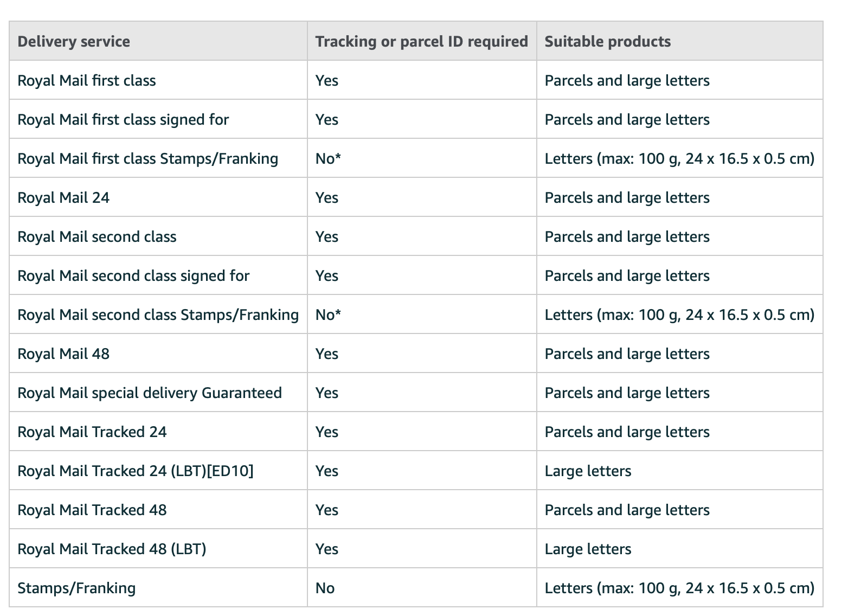Viewport: 848px width, 616px height.
Task: Click the No value in Stamps/Franking row
Action: point(325,588)
